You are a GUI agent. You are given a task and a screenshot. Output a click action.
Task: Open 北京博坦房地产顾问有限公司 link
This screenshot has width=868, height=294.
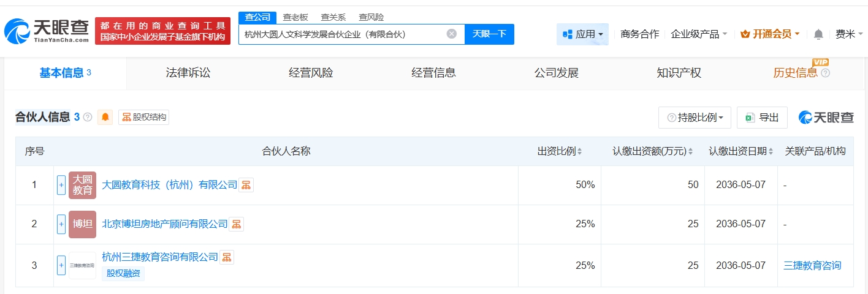pos(165,224)
